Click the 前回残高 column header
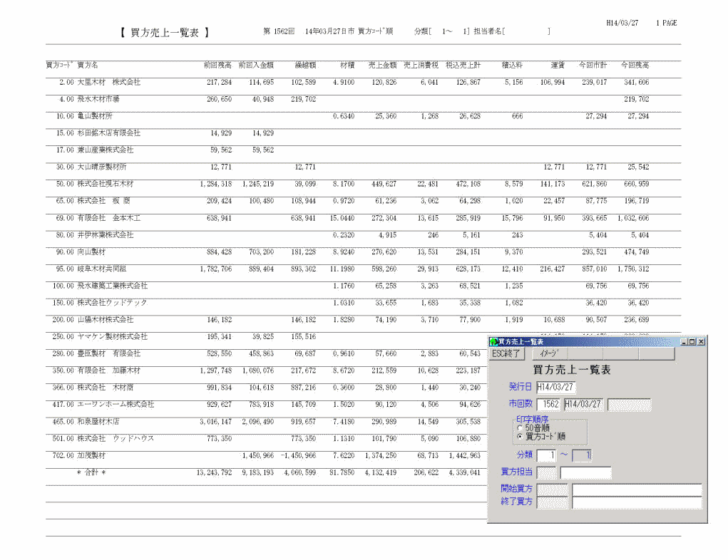Screen dimensions: 728x560 coord(217,65)
